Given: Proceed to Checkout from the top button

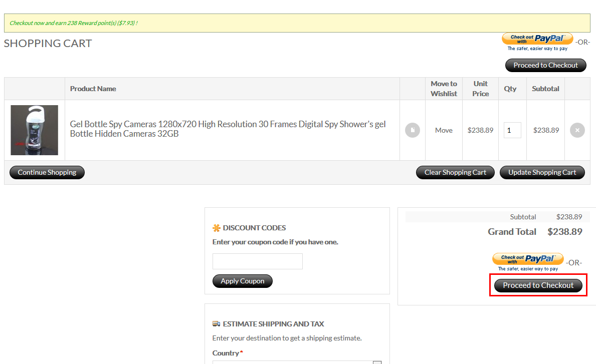Looking at the screenshot, I should [x=545, y=65].
